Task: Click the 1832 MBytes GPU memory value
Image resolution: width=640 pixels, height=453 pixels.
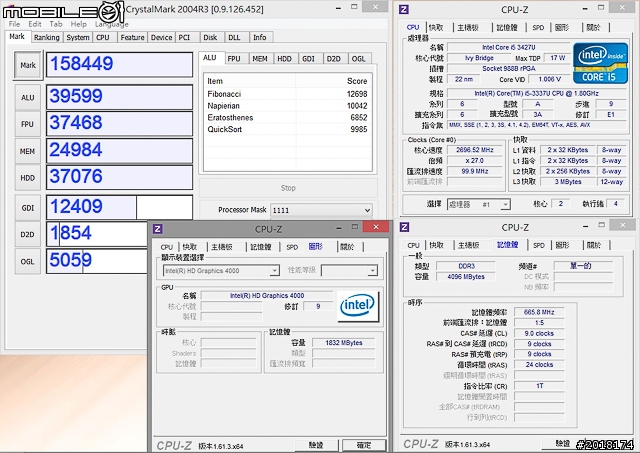Action: coord(344,343)
